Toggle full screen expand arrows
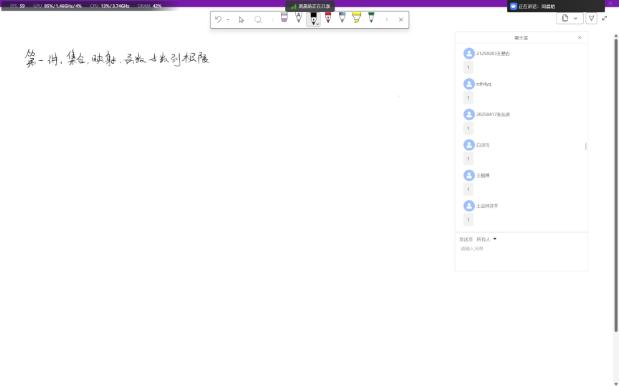Image resolution: width=619 pixels, height=386 pixels. pos(604,18)
